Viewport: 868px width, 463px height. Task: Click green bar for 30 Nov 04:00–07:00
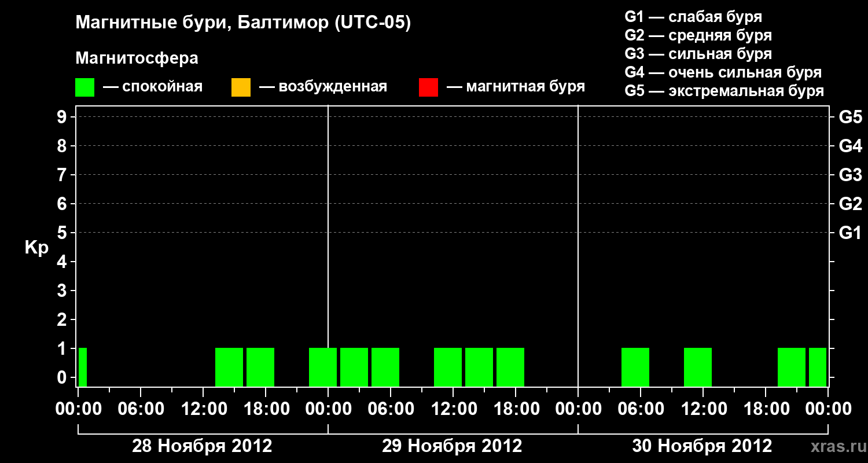635,367
